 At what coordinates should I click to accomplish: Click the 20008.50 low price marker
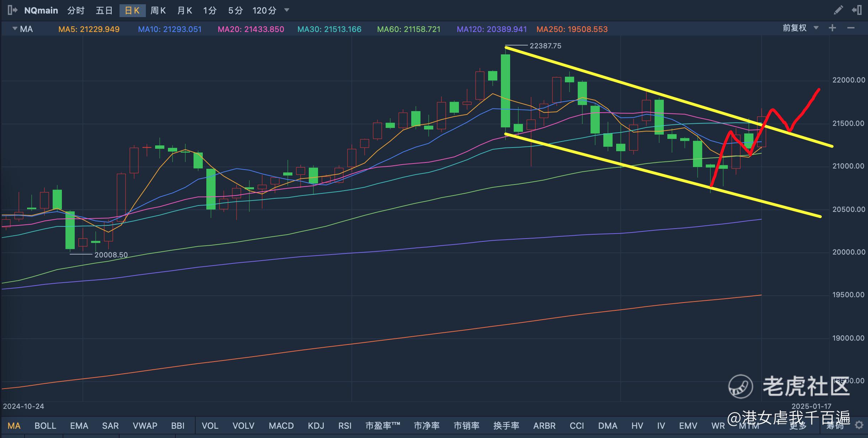tap(111, 255)
